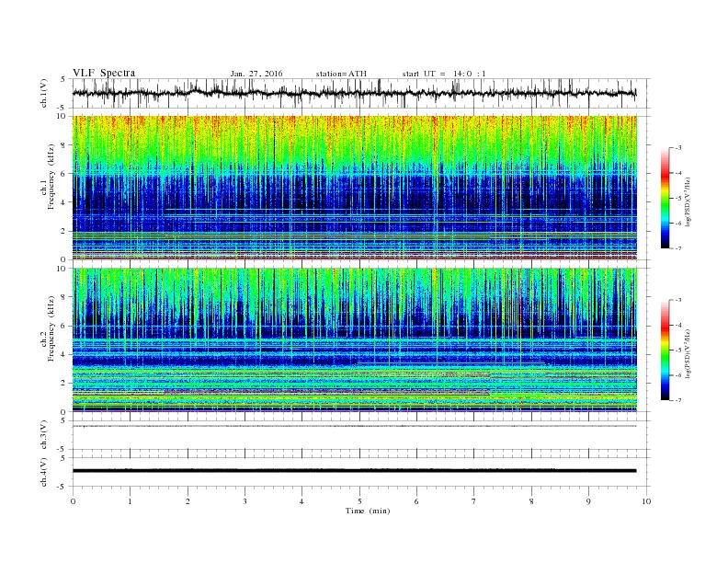Click time axis tick label "6"

click(417, 501)
